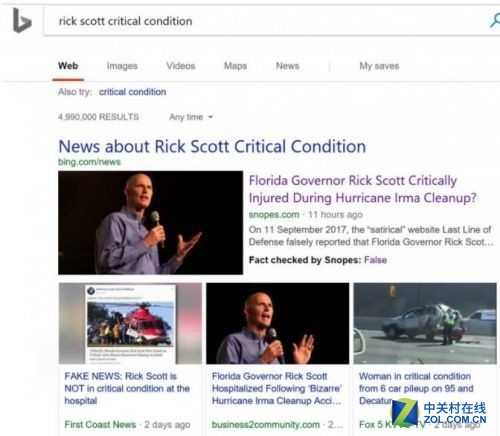The width and height of the screenshot is (500, 436).
Task: Click the search magnifier icon
Action: coord(495,21)
